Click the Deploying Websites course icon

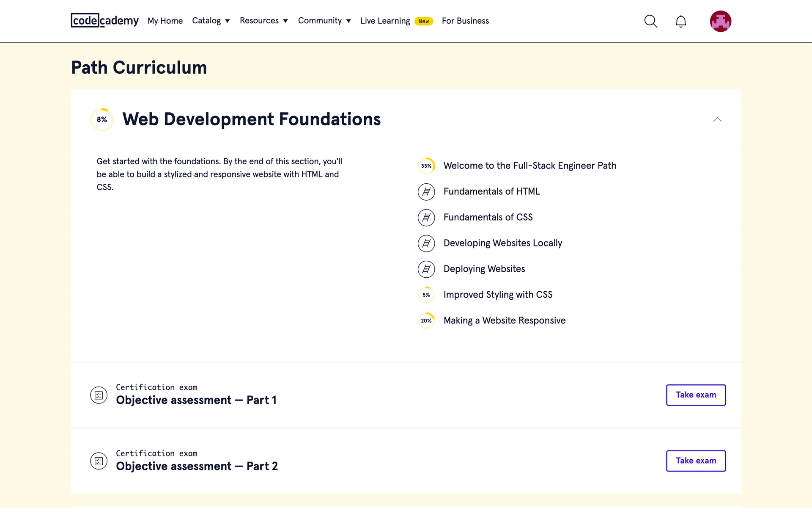tap(426, 269)
